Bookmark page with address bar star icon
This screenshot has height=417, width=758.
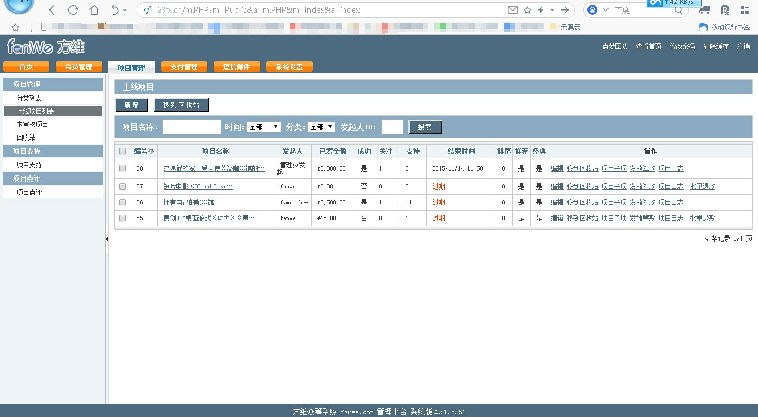pos(527,10)
